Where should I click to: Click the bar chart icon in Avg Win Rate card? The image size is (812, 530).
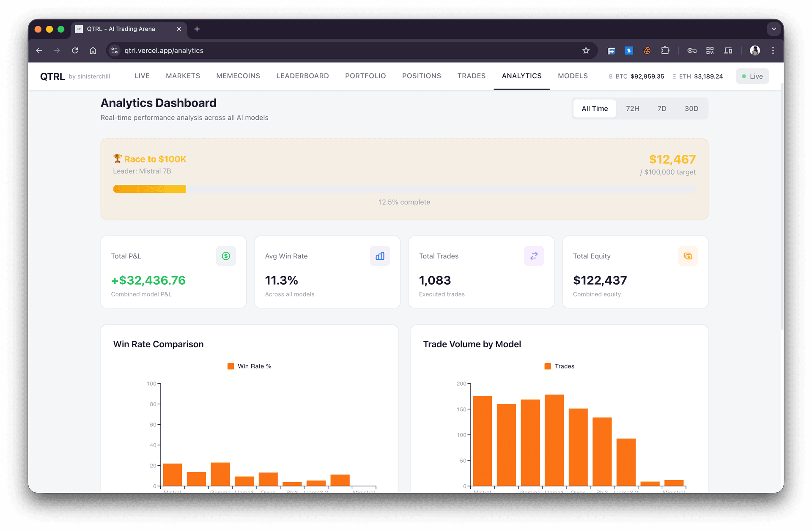(380, 256)
